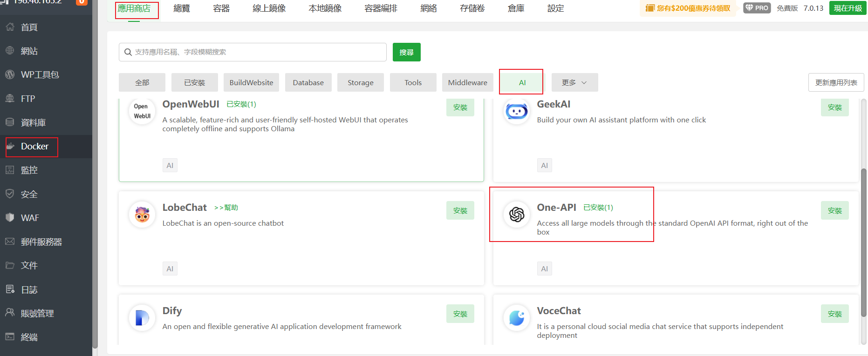This screenshot has width=868, height=356.
Task: Click the search magnifier icon
Action: (128, 52)
